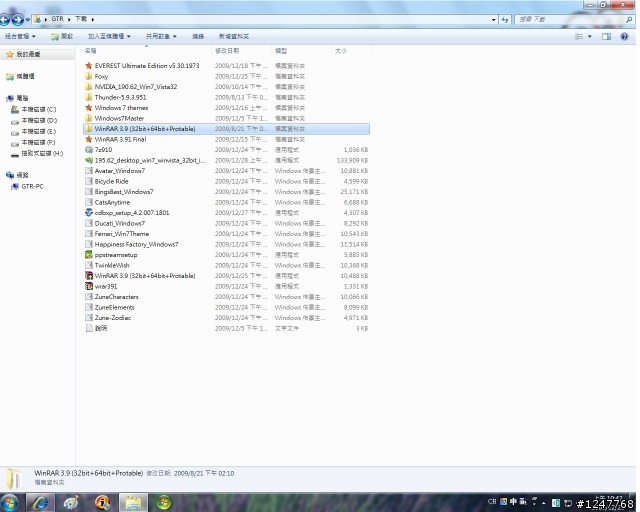640x512 pixels.
Task: Select the Bicycle Ride file name
Action: click(x=111, y=181)
